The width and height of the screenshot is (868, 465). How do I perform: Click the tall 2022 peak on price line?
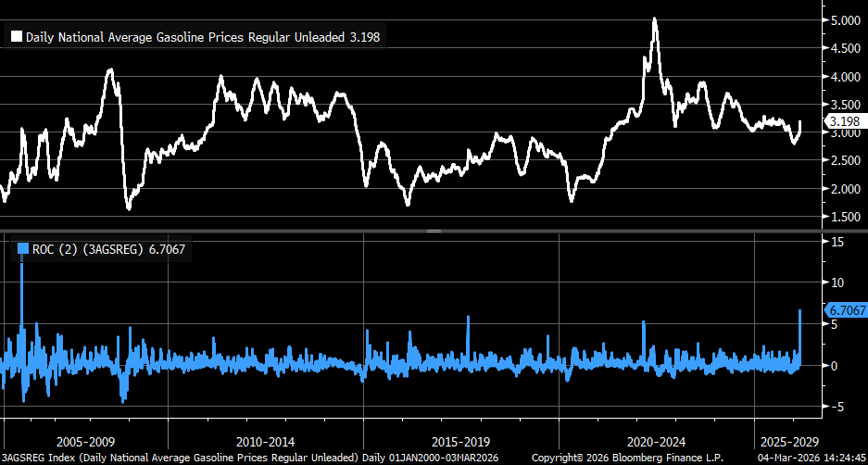click(x=655, y=19)
